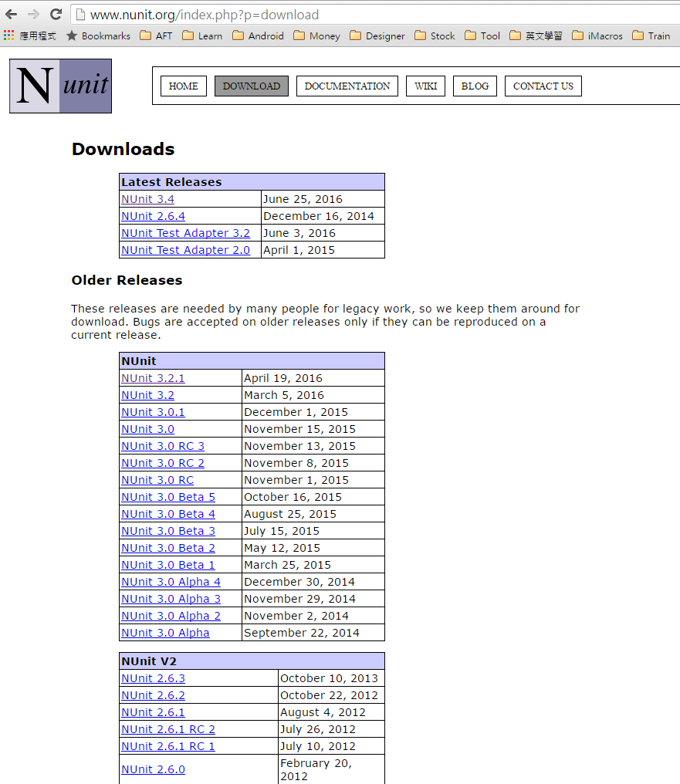The height and width of the screenshot is (784, 680).
Task: Select the NUnit 3.0 Beta 5 release
Action: click(x=168, y=496)
